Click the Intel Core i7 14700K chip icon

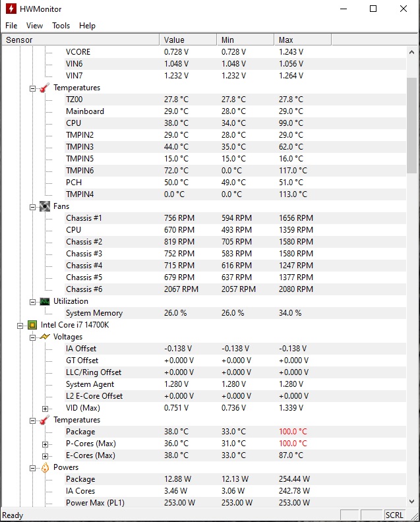pos(32,325)
